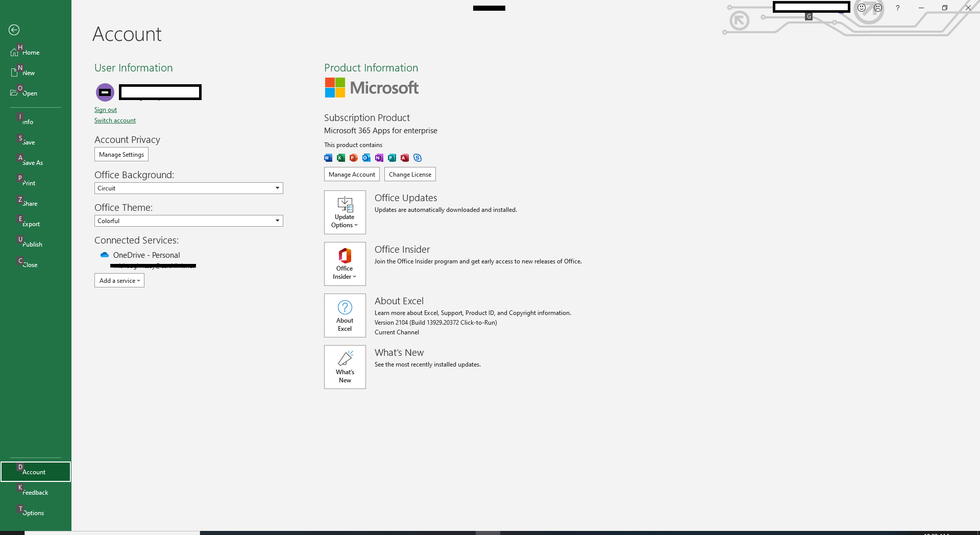Click the Manage Settings button
Viewport: 980px width, 535px height.
[121, 154]
